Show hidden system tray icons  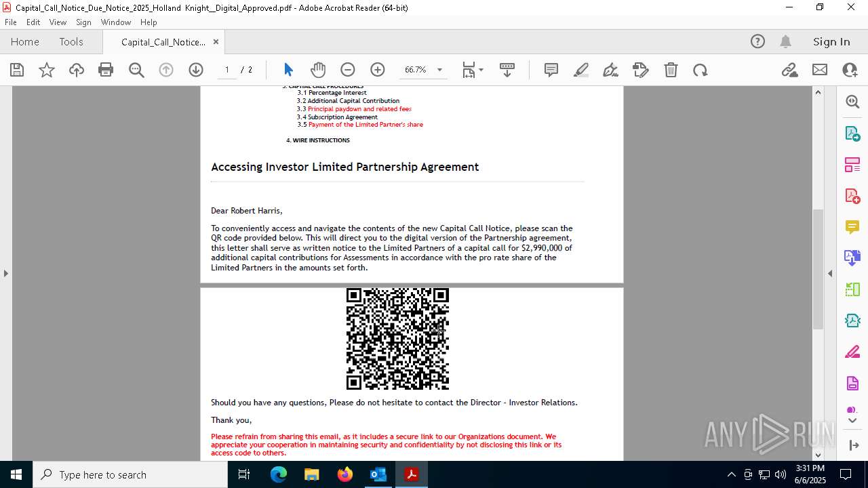(731, 474)
